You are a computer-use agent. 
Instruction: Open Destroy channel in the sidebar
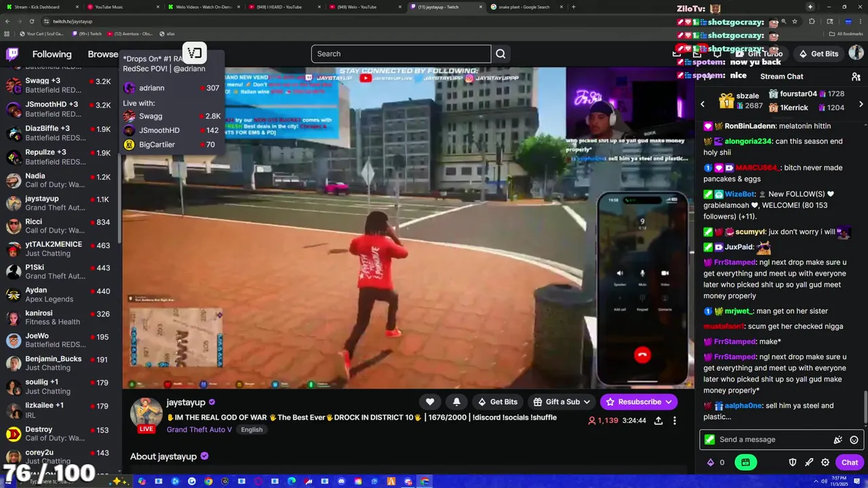pyautogui.click(x=60, y=434)
